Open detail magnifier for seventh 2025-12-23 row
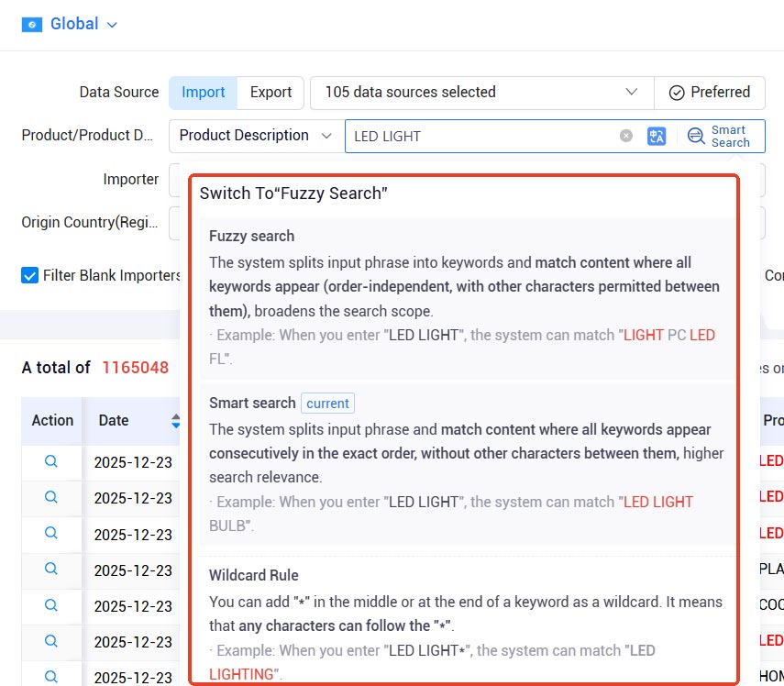The width and height of the screenshot is (784, 686). [x=51, y=677]
